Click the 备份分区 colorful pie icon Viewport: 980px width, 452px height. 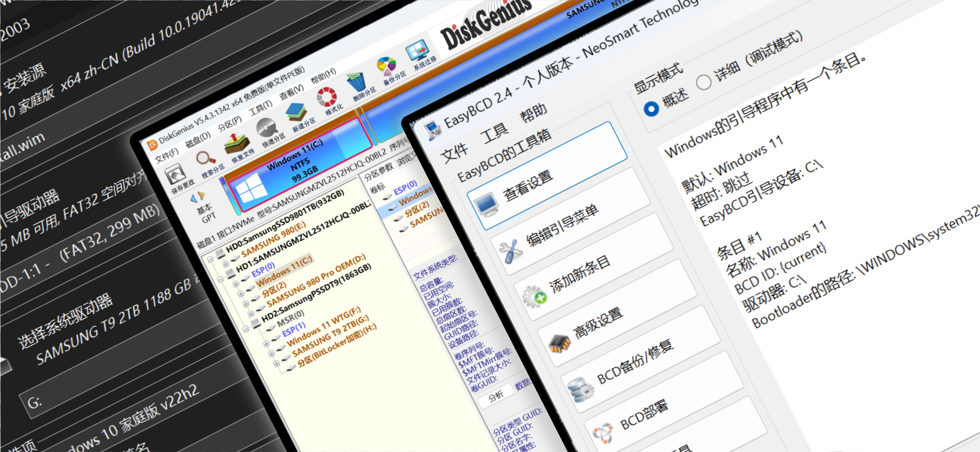tap(387, 65)
